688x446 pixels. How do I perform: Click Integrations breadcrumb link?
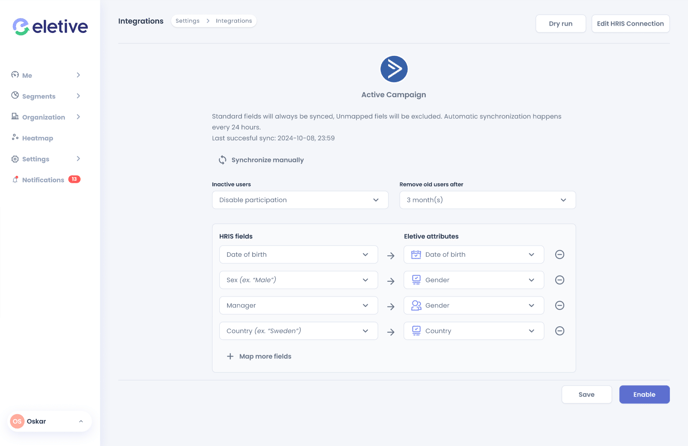coord(234,21)
